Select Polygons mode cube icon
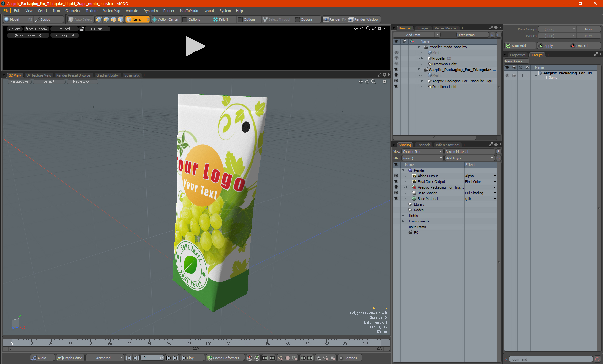 tap(113, 19)
